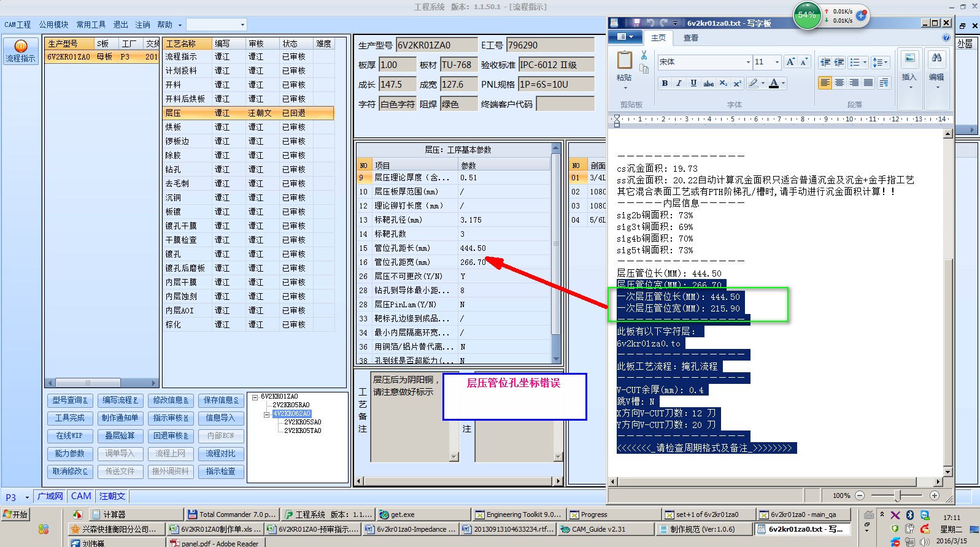Click the Subscript icon
Screen dimensions: 980x547
pyautogui.click(x=723, y=83)
